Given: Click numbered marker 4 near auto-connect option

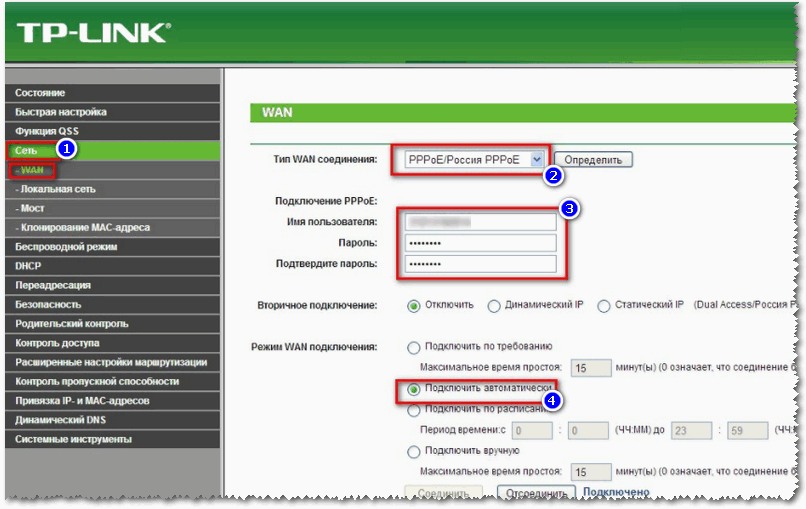Looking at the screenshot, I should click(549, 399).
